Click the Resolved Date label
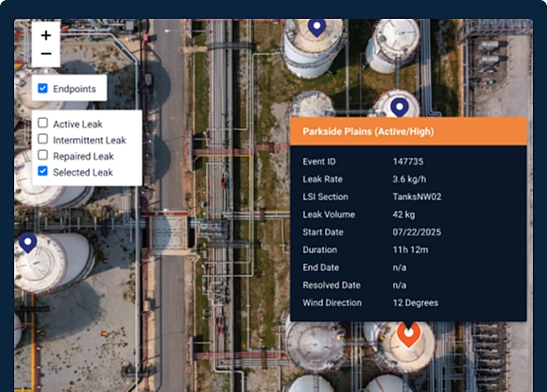 tap(332, 285)
